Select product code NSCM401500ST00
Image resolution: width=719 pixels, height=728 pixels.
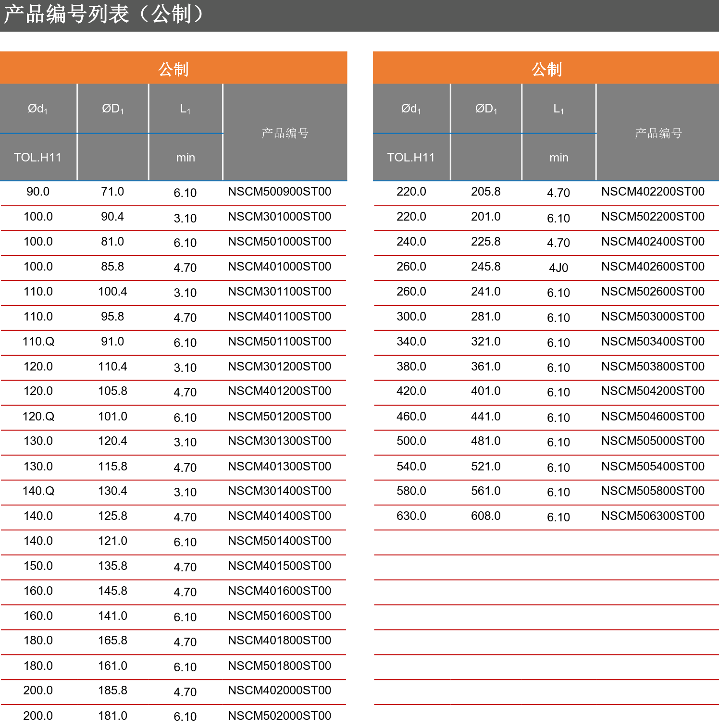(x=279, y=566)
